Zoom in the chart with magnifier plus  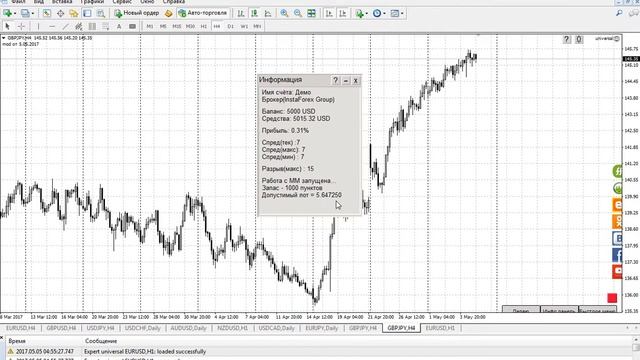[284, 13]
